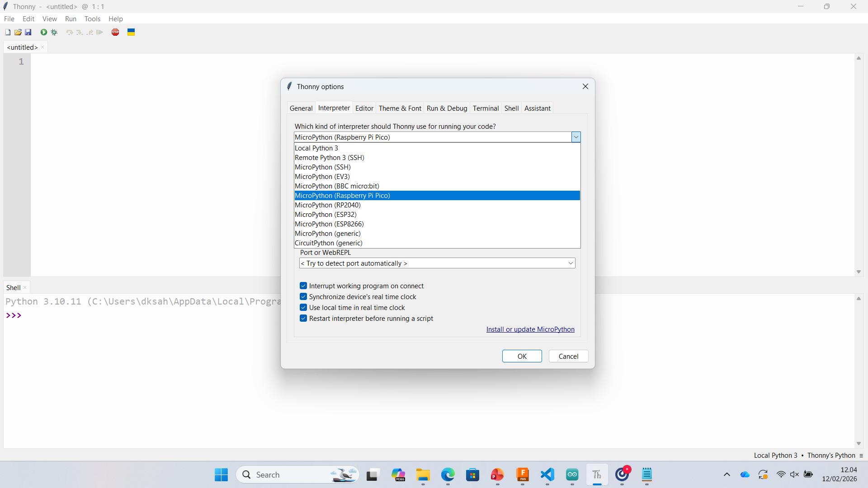Switch to the Theme & Font tab

click(400, 108)
